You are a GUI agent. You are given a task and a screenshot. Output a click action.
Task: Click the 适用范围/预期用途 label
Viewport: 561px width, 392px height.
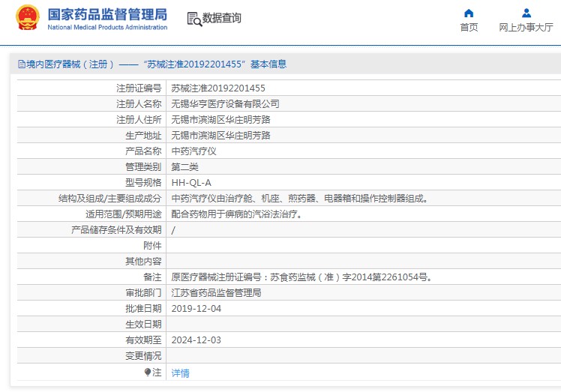click(x=124, y=214)
